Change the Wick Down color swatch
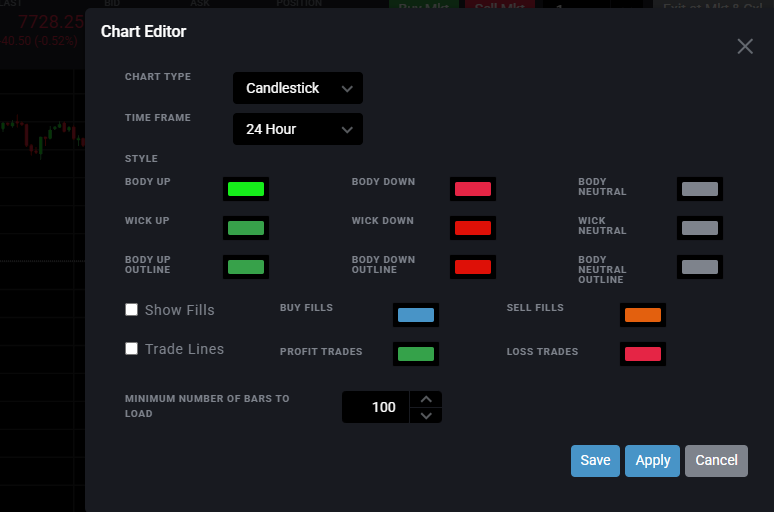 (473, 228)
